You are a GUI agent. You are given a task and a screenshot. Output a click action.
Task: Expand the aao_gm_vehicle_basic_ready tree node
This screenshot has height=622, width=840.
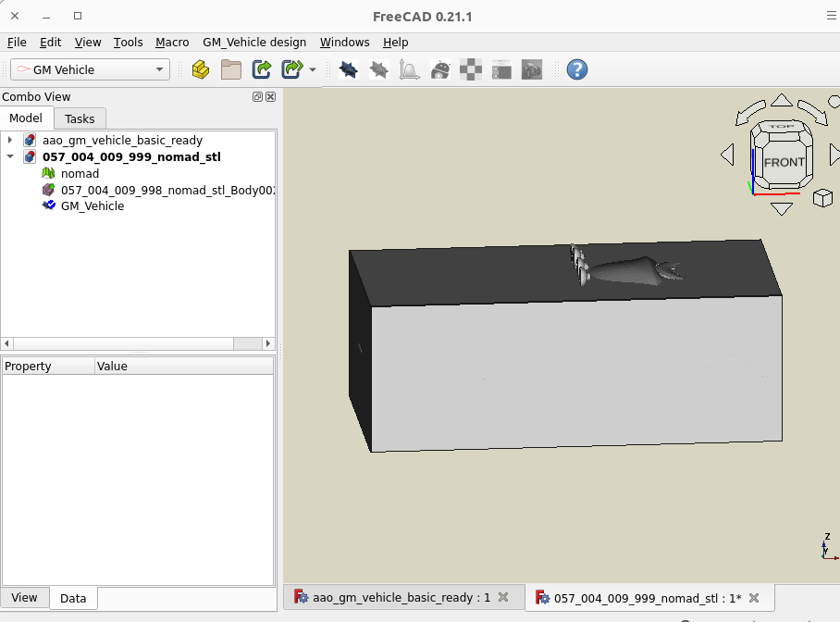point(9,141)
